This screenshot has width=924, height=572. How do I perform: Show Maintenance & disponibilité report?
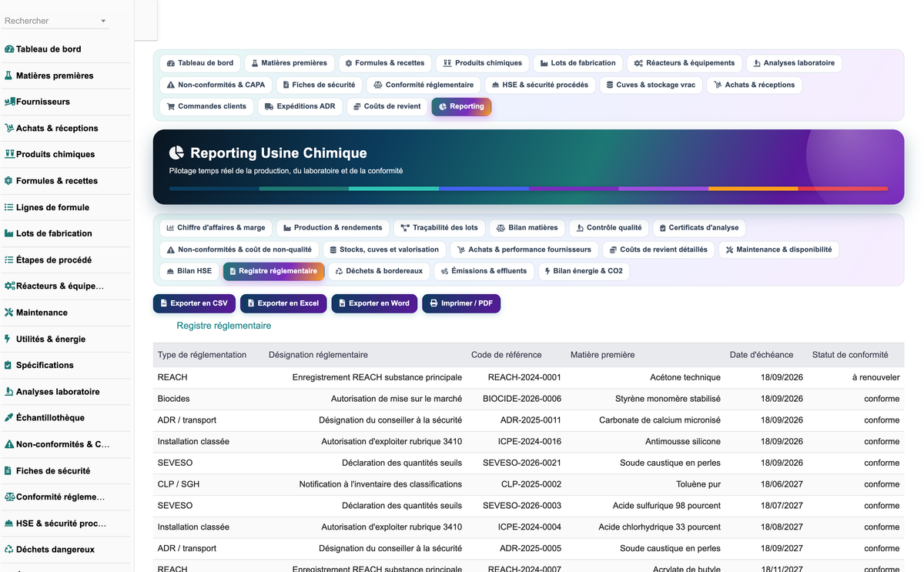pyautogui.click(x=778, y=249)
